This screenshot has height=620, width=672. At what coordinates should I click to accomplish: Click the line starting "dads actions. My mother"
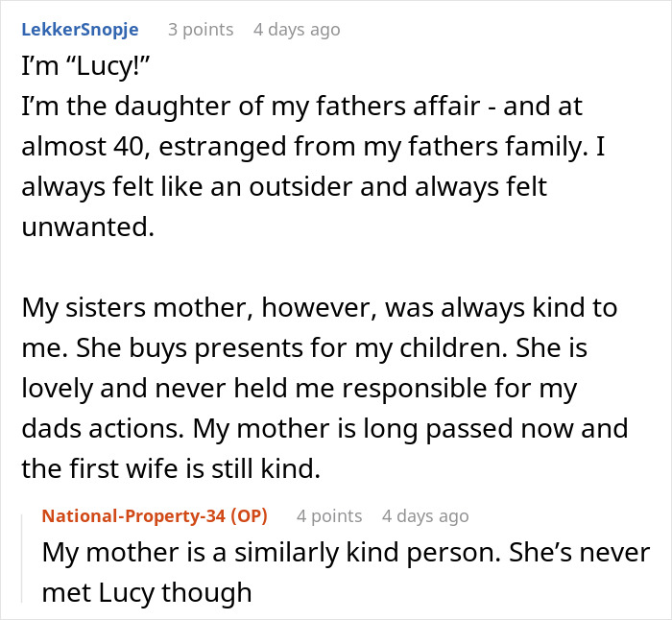324,428
